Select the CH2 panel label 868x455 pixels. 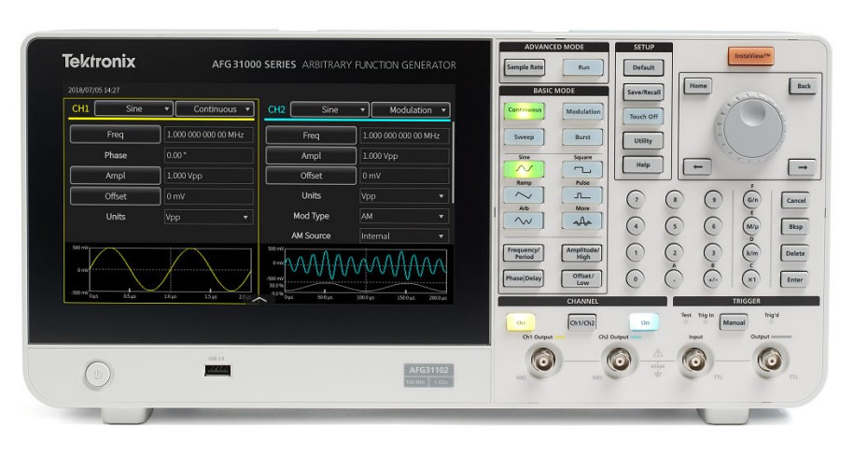coord(276,109)
